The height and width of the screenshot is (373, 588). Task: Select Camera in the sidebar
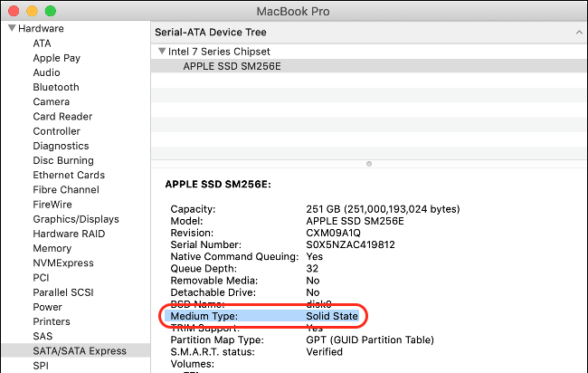pos(51,101)
